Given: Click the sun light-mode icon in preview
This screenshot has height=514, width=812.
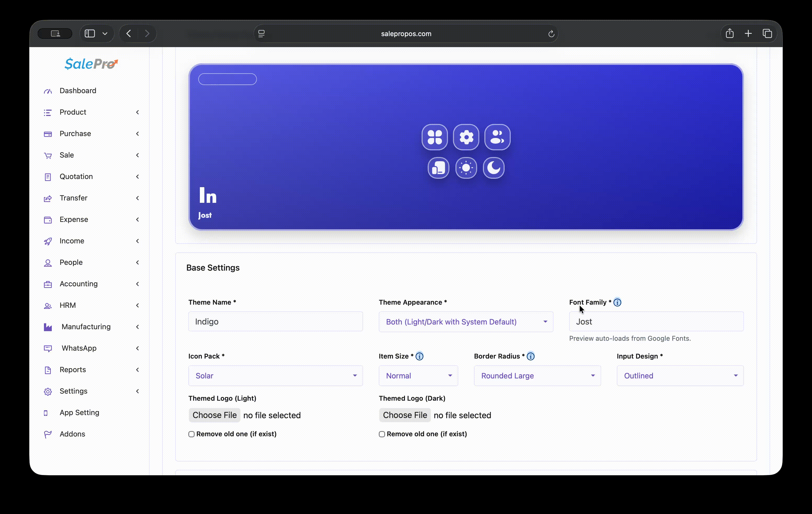Looking at the screenshot, I should pyautogui.click(x=466, y=167).
